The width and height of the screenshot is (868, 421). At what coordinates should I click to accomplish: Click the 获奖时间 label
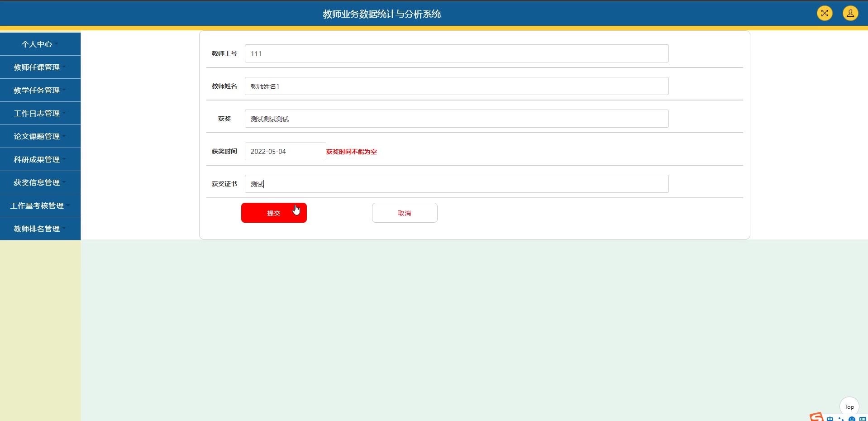tap(224, 151)
